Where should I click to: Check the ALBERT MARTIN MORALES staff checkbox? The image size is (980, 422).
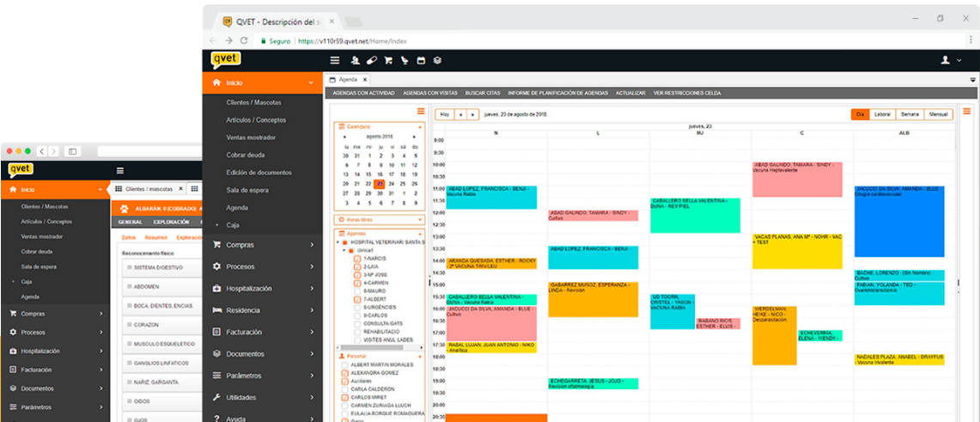coord(344,365)
